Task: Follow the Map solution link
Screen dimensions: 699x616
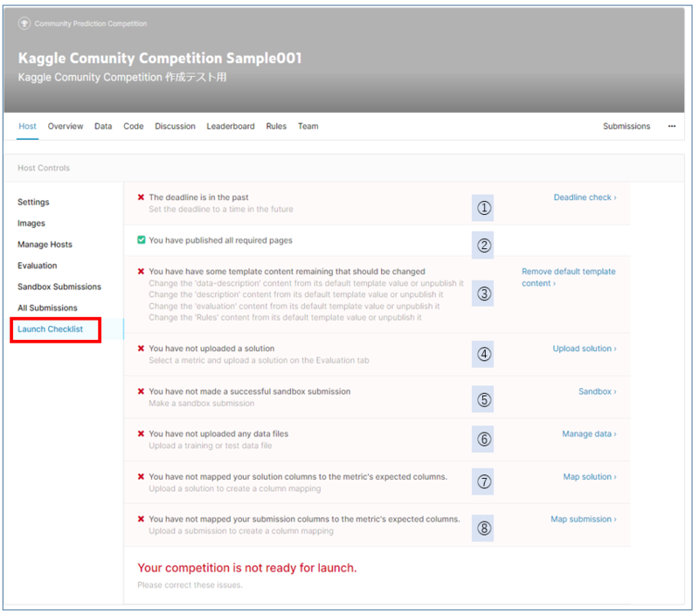Action: coord(590,476)
